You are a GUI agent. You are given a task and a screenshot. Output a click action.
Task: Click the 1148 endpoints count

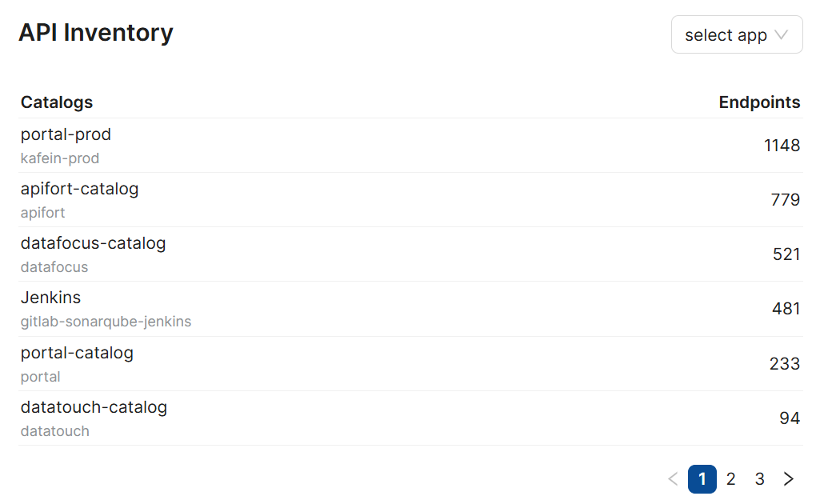(x=782, y=146)
